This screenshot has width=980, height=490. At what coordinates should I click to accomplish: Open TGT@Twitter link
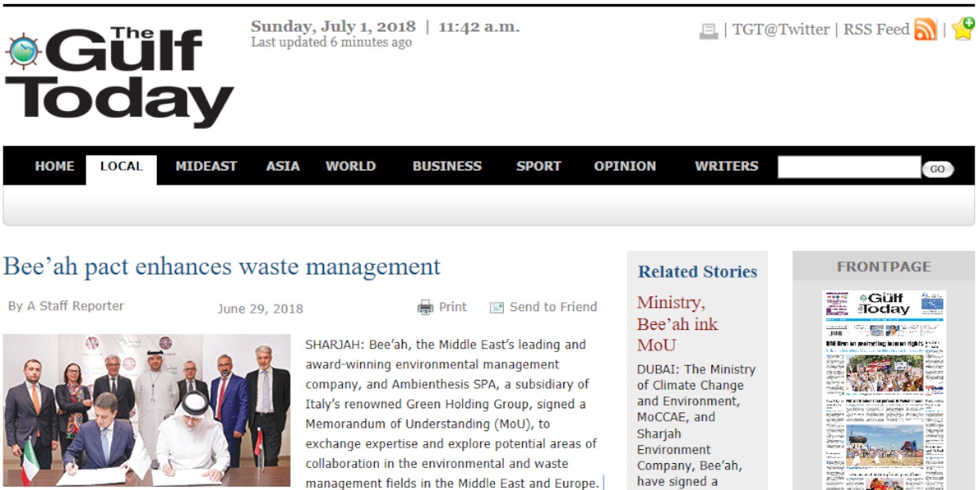tap(781, 29)
